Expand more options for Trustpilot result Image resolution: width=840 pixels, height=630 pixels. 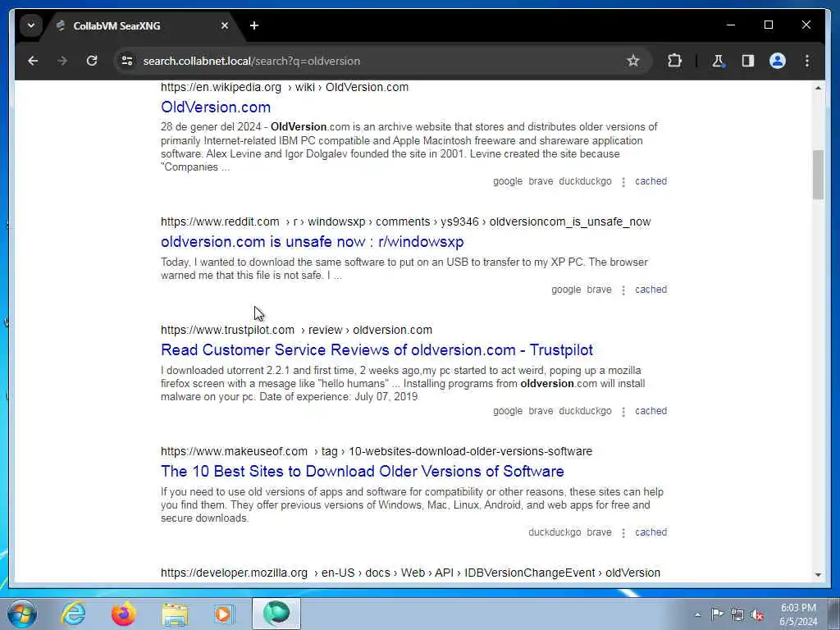click(623, 412)
